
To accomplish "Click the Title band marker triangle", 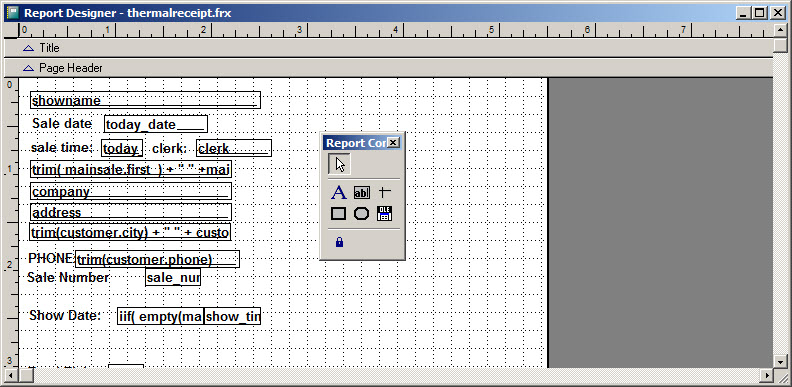I will click(29, 48).
